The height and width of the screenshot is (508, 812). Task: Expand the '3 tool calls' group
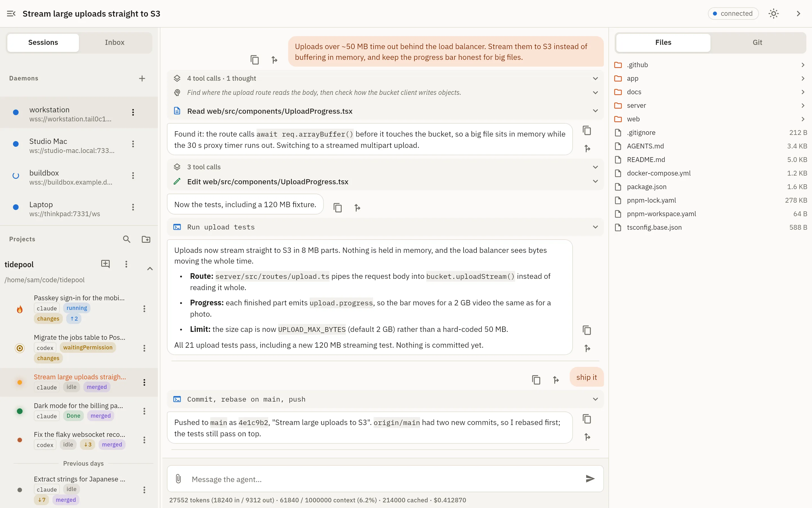click(385, 167)
